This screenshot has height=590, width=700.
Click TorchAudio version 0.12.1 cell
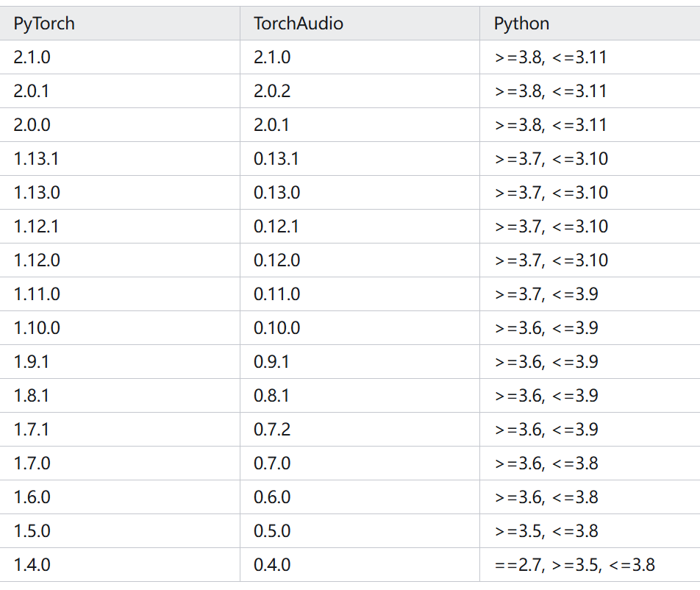360,227
